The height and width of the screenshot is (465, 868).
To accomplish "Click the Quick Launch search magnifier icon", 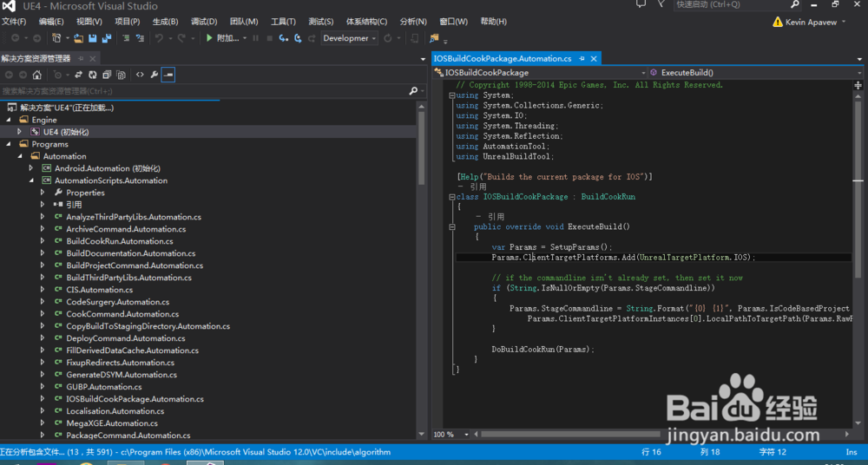I will coord(794,4).
